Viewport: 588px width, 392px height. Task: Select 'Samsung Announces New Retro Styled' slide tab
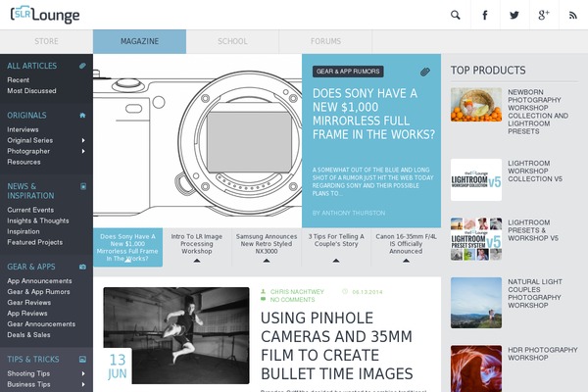[x=267, y=247]
